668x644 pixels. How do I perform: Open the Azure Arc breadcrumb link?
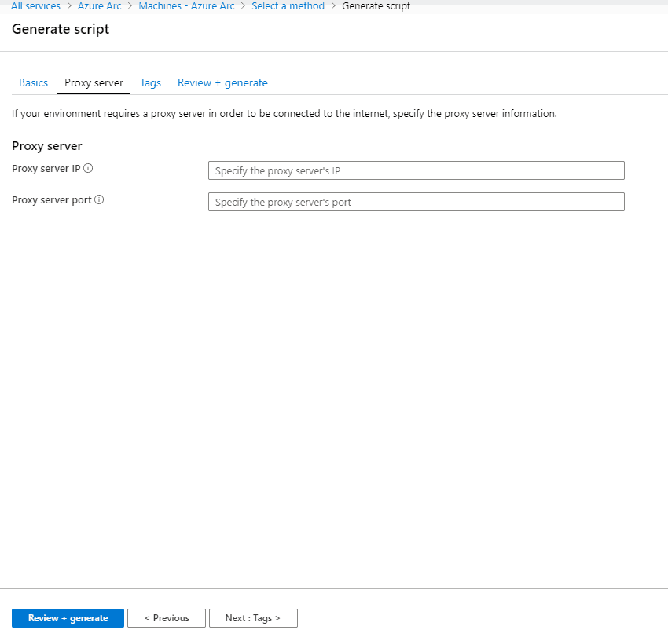pos(99,6)
